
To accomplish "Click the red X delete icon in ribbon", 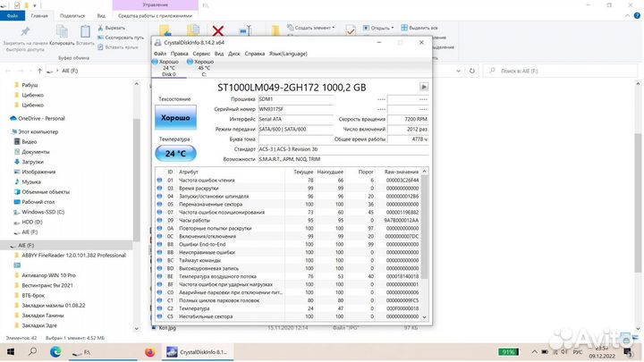I will click(218, 30).
